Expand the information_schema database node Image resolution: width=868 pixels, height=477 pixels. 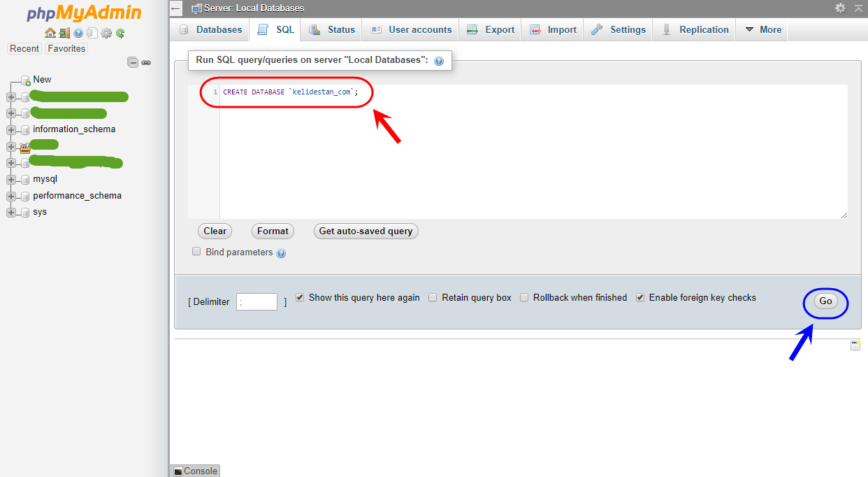11,130
